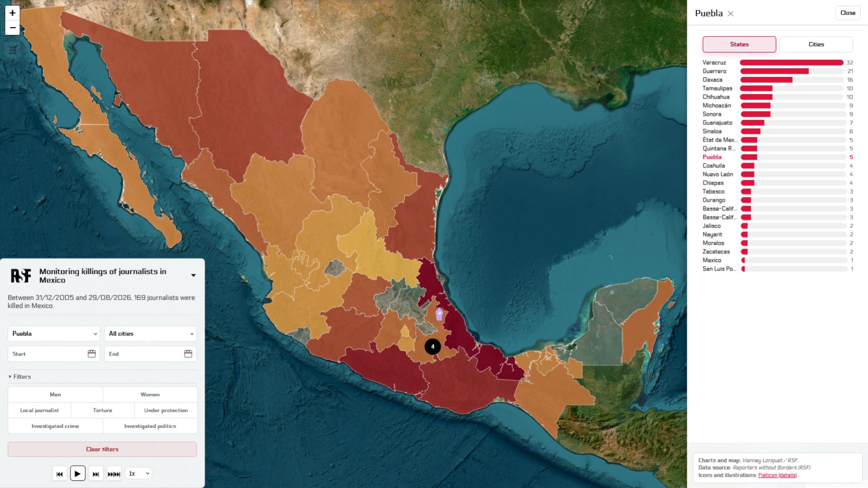Toggle the Under protection filter
The width and height of the screenshot is (868, 488).
click(166, 410)
